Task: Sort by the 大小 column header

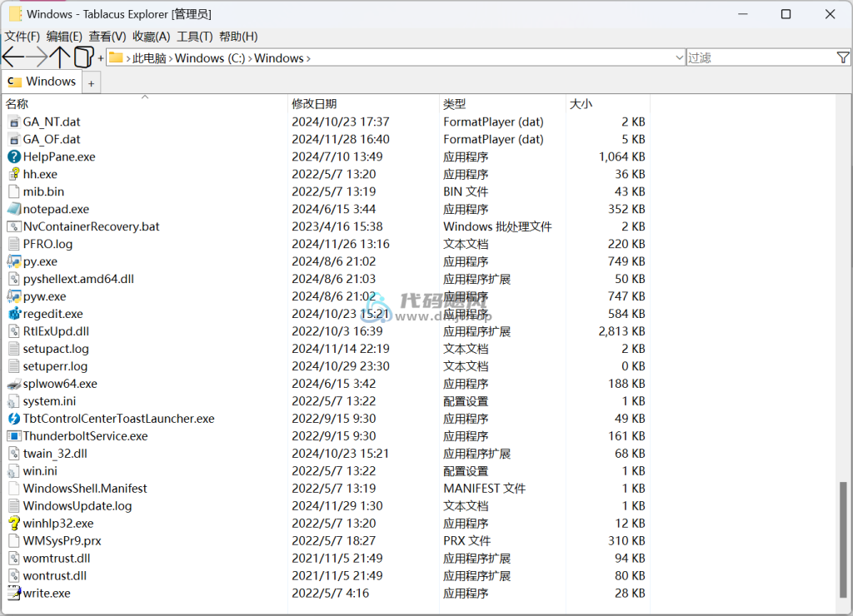Action: (x=607, y=103)
